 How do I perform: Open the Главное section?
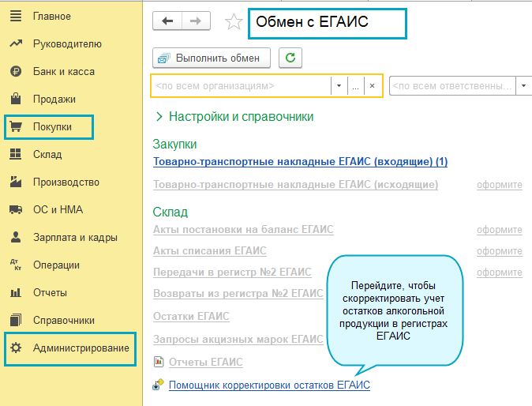[52, 16]
